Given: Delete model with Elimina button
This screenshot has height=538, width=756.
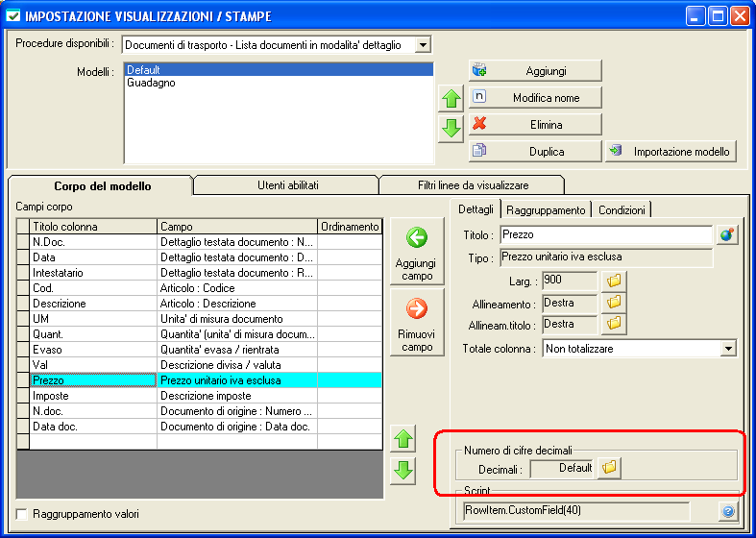Looking at the screenshot, I should 535,125.
